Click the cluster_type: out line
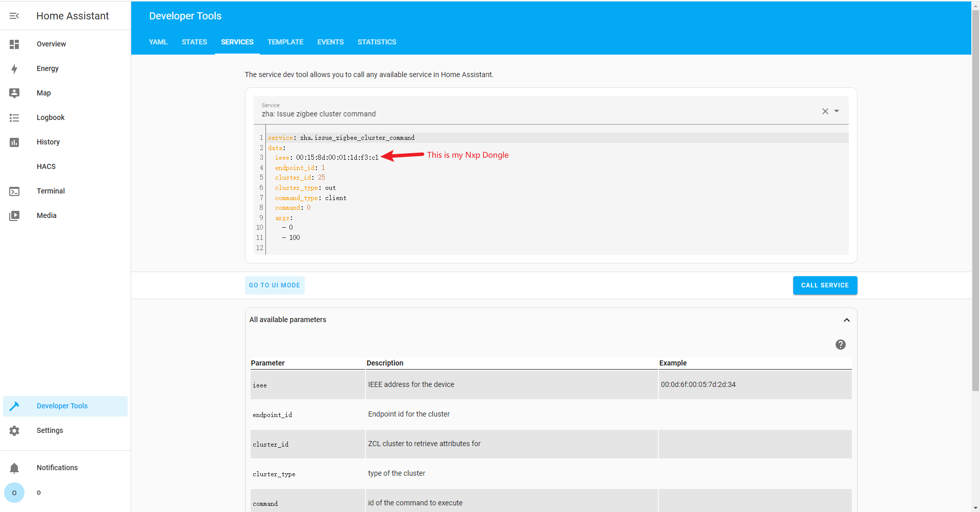Image resolution: width=980 pixels, height=512 pixels. pyautogui.click(x=305, y=188)
